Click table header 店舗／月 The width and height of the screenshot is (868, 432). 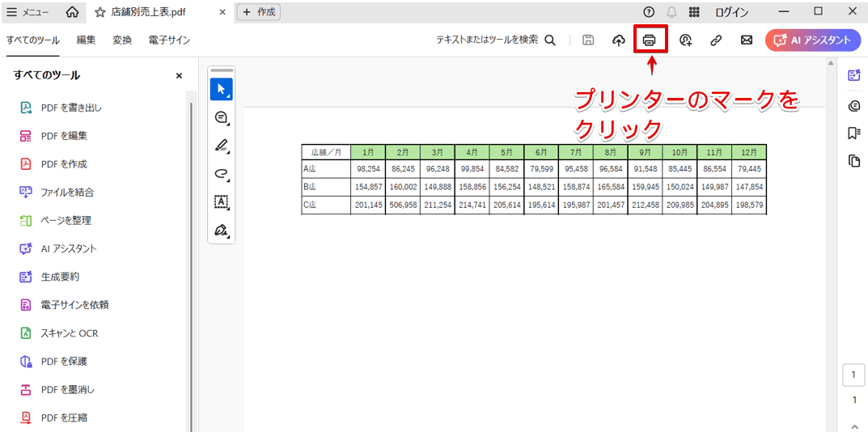326,152
